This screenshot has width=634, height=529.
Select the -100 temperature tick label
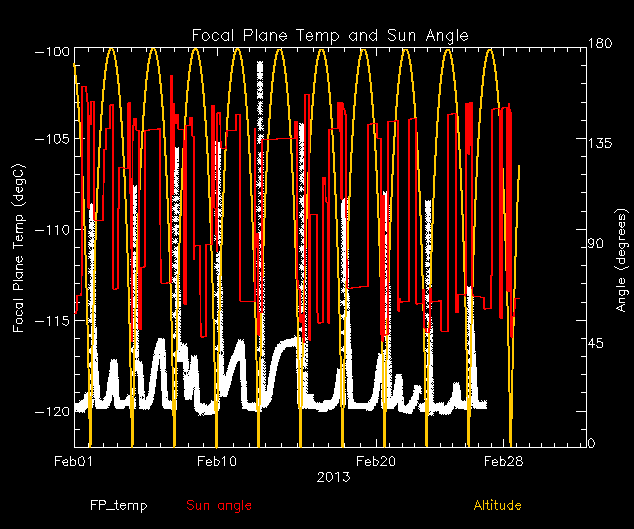(51, 51)
